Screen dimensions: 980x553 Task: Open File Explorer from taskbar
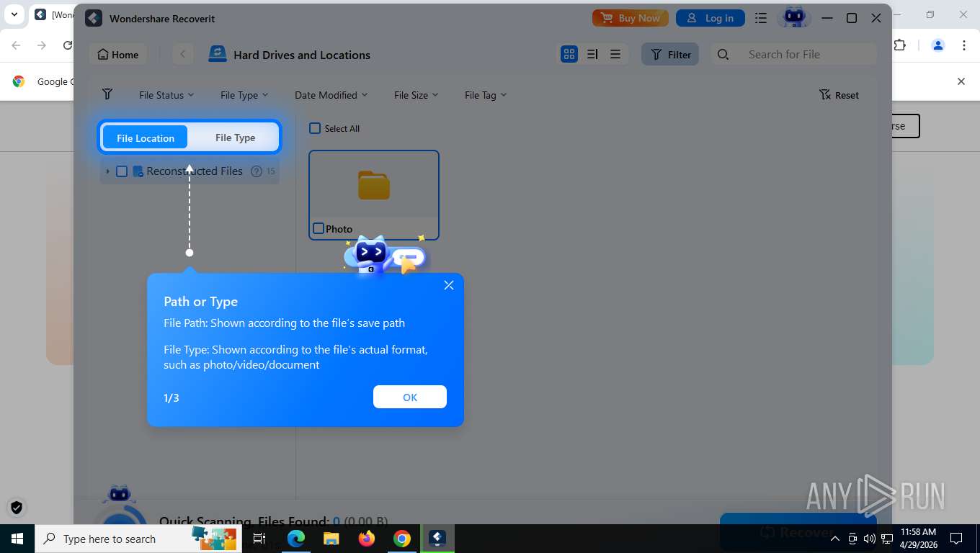click(331, 539)
